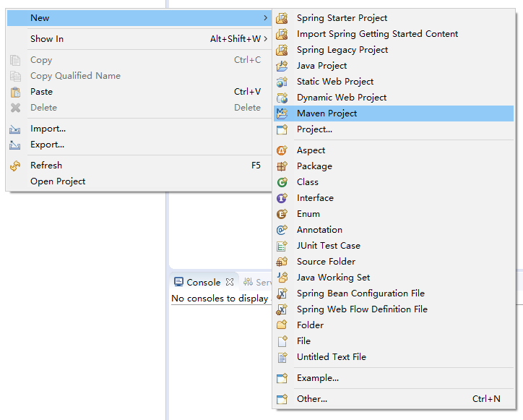Click the New entry in context menu
This screenshot has height=420, width=523.
(x=139, y=18)
